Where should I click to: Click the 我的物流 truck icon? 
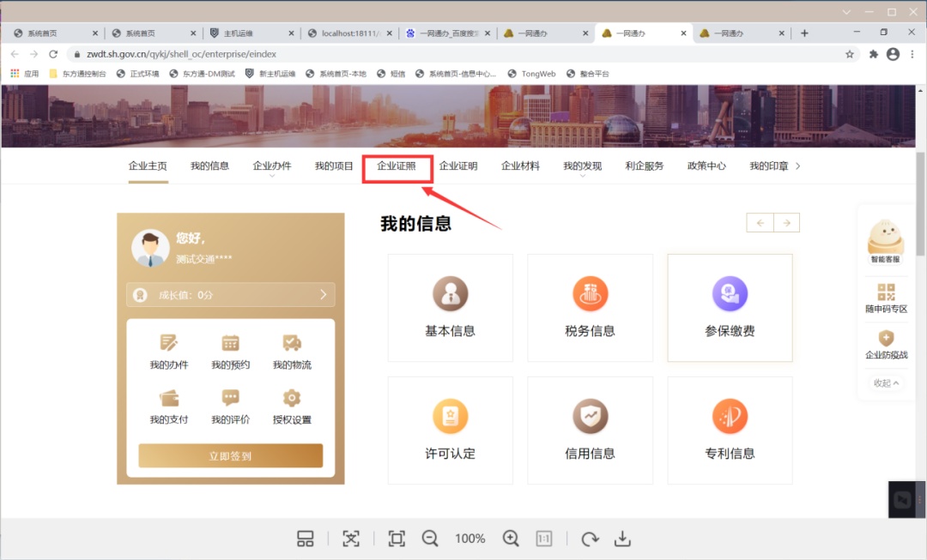(x=292, y=343)
